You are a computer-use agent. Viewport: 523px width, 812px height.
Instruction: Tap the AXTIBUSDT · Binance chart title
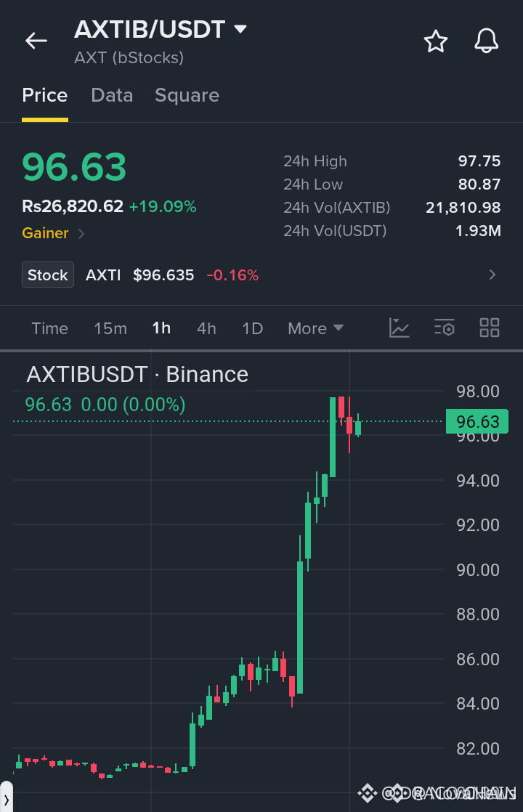click(137, 375)
